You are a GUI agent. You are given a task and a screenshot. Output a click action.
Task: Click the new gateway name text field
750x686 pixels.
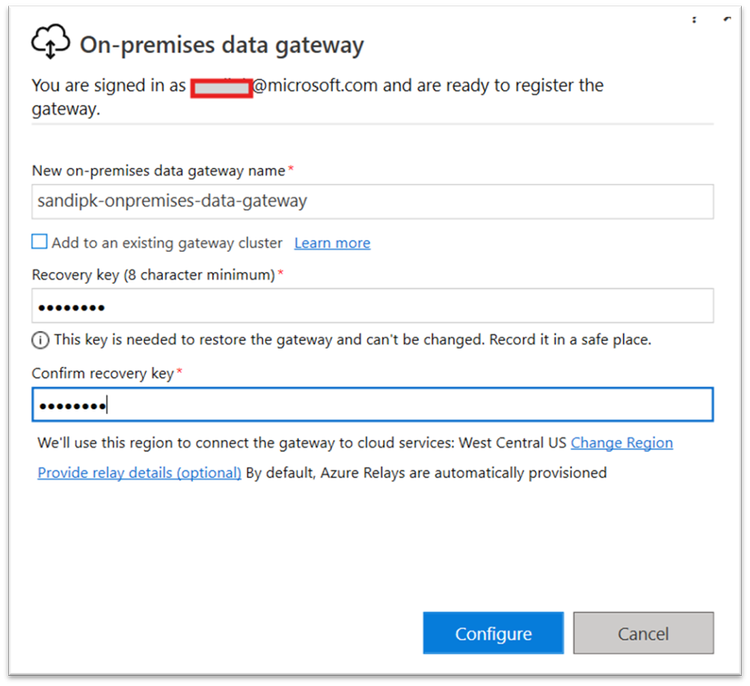pyautogui.click(x=372, y=201)
